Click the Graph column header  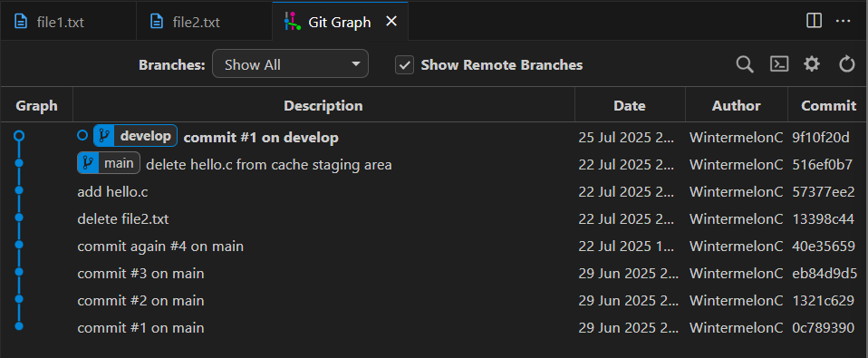point(36,105)
